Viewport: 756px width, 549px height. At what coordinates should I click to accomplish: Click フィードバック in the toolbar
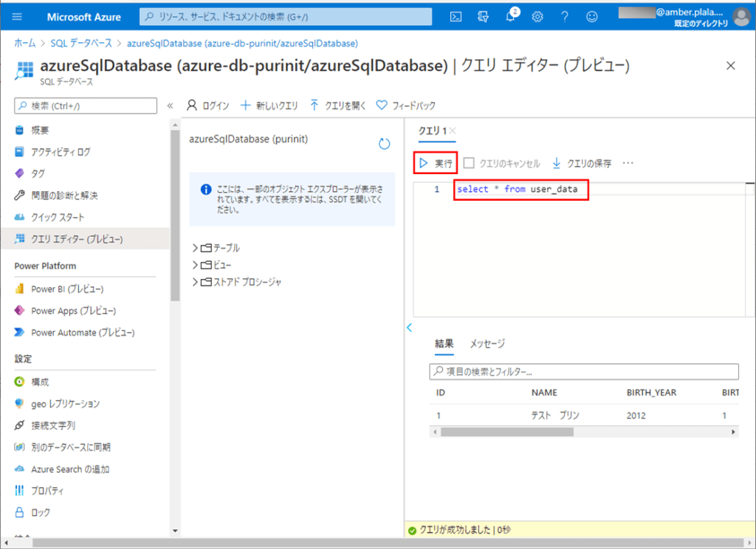pos(405,106)
